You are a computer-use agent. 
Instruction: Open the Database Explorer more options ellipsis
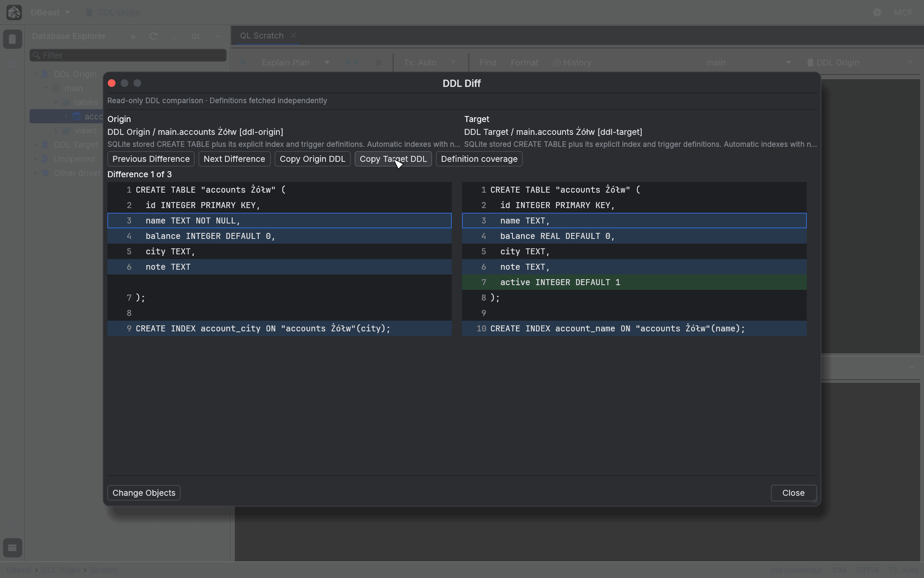[x=175, y=37]
